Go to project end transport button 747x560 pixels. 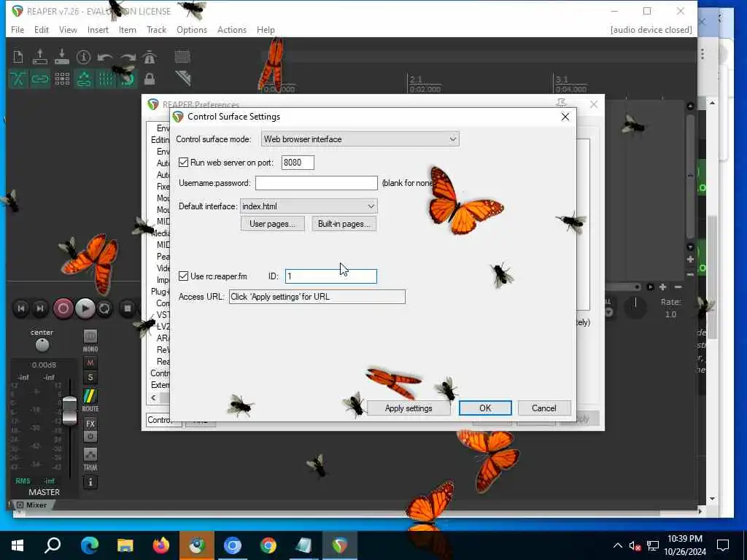tap(40, 308)
